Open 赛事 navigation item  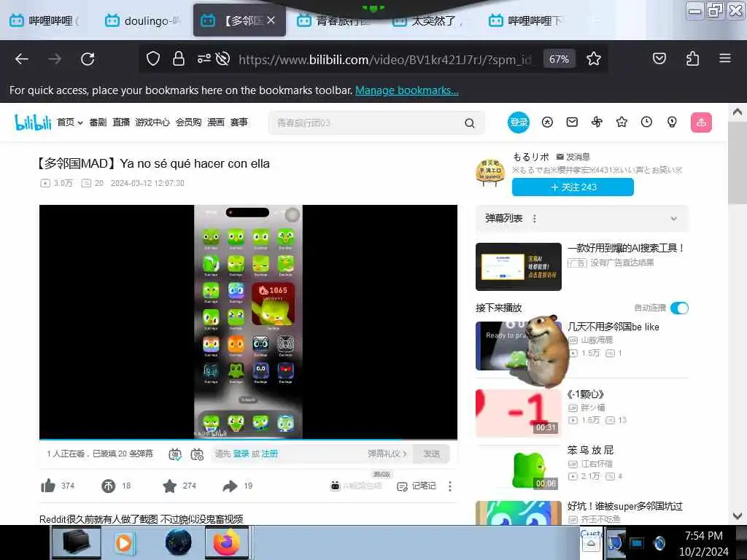(x=239, y=122)
